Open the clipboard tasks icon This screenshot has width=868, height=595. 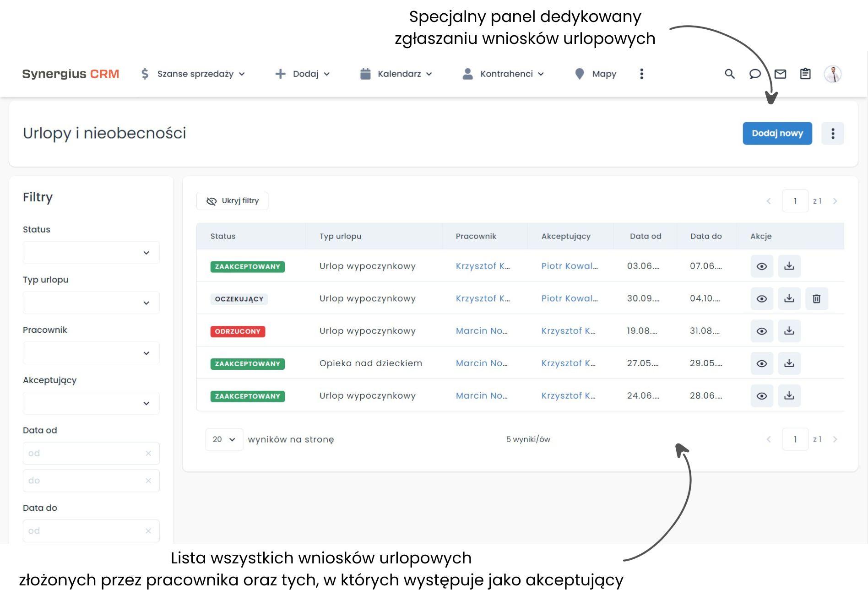coord(805,74)
